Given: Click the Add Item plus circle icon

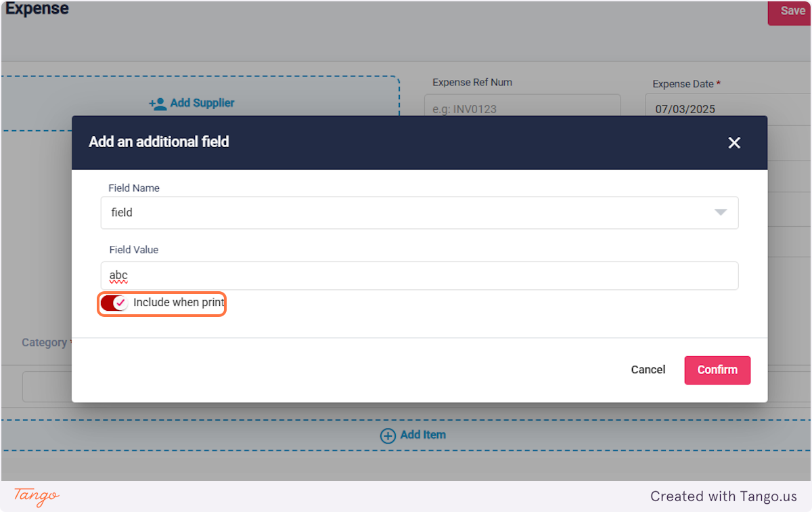Looking at the screenshot, I should coord(388,435).
